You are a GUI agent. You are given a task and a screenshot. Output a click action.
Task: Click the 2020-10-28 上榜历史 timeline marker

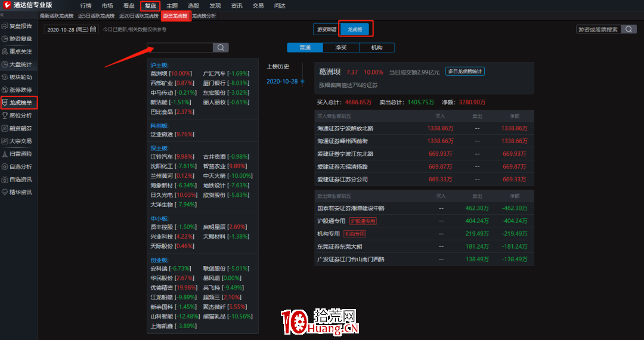(x=303, y=81)
